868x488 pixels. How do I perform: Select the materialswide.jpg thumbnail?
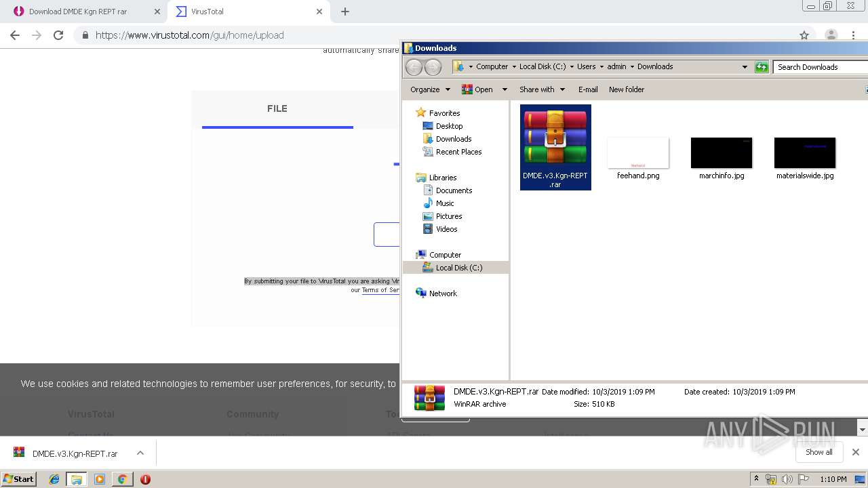(x=805, y=153)
